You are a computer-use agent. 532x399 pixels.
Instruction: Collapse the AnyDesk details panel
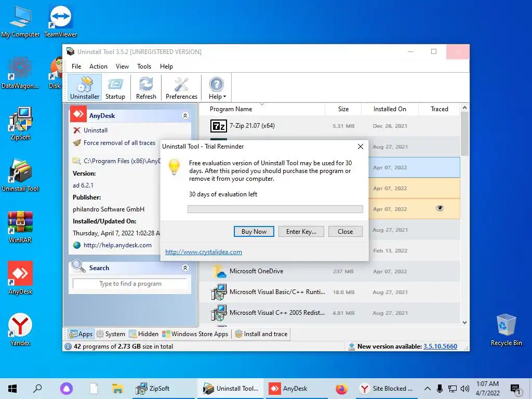[185, 115]
